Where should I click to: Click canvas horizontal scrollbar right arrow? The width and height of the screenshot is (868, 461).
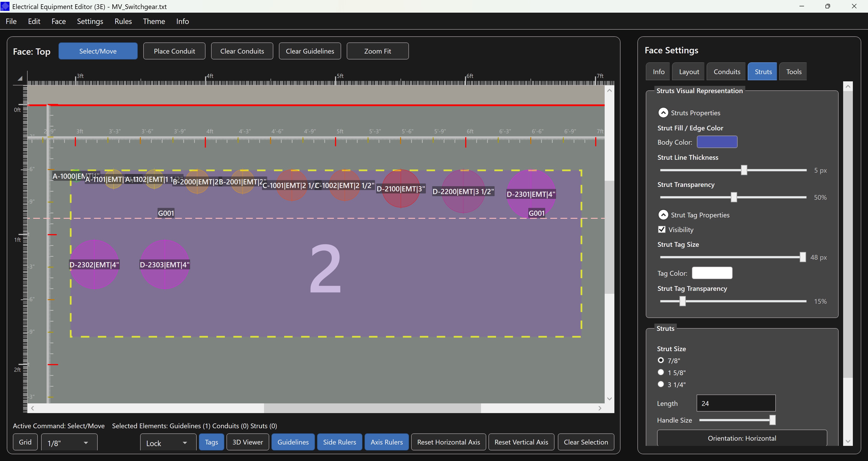(600, 408)
